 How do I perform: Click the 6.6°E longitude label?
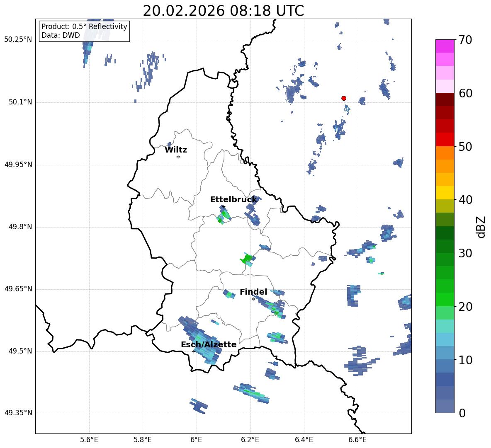357,440
